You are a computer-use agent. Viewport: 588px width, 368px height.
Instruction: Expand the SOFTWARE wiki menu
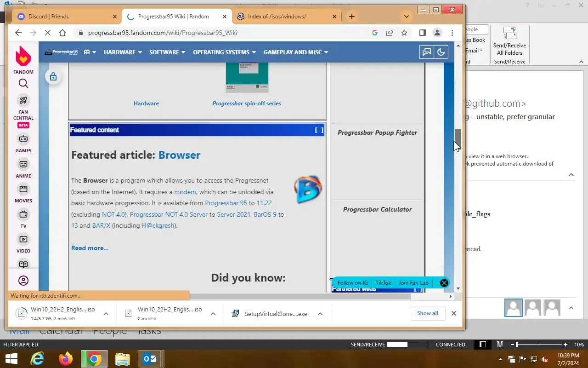point(167,52)
